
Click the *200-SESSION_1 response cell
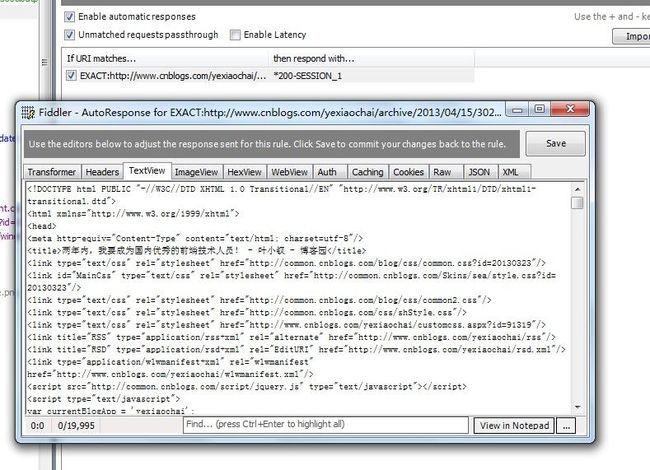pos(308,76)
